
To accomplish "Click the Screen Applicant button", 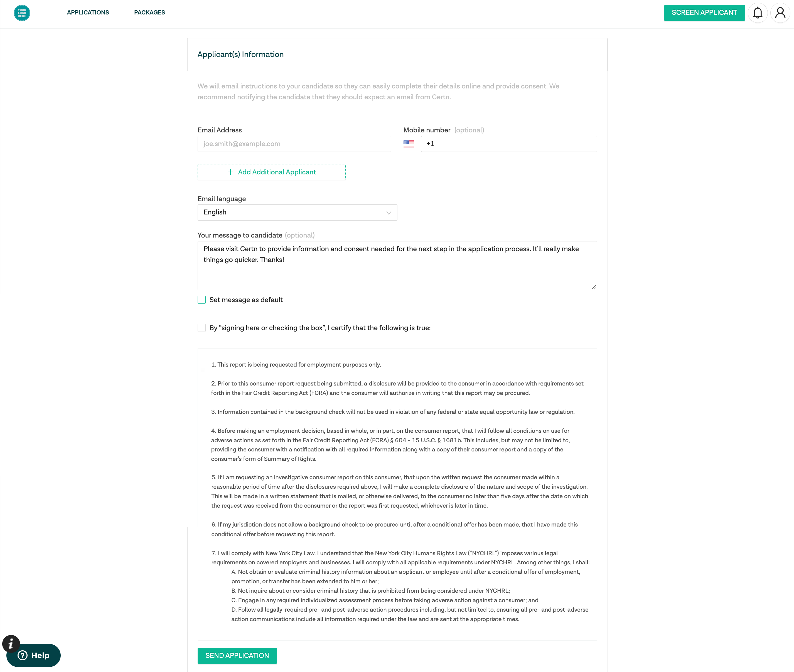I will (704, 13).
